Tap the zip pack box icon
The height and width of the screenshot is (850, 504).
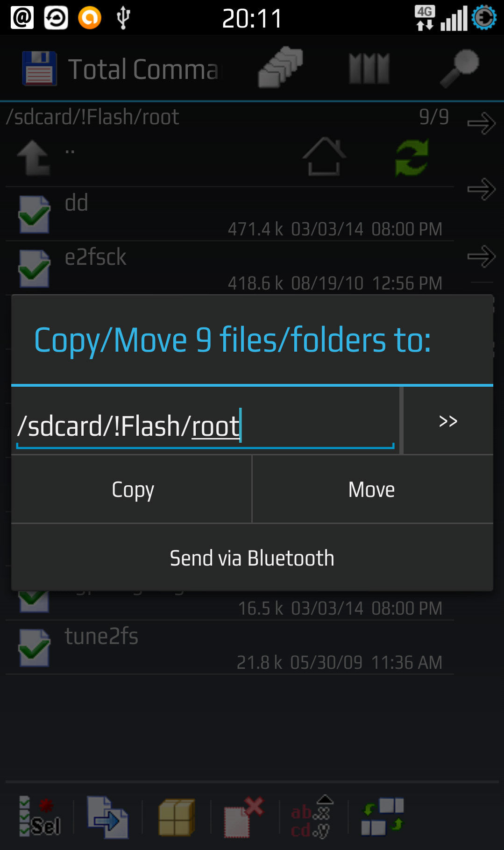tap(177, 817)
